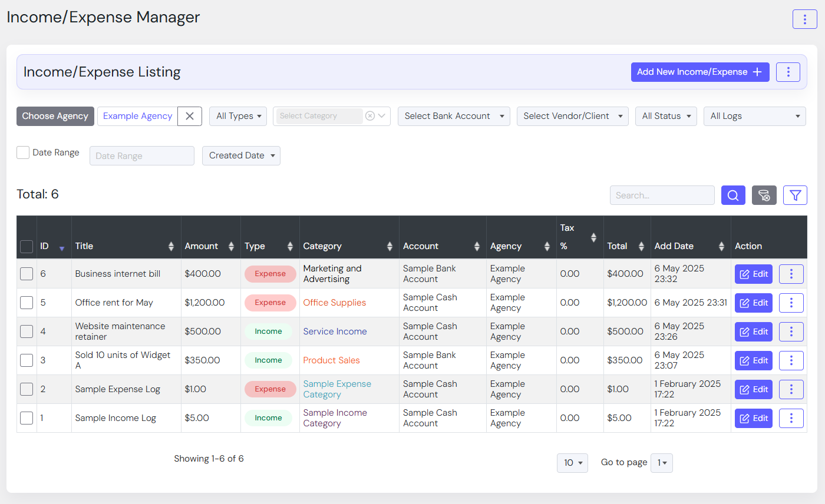Open the funnel filter icon button
The width and height of the screenshot is (825, 504).
[795, 195]
